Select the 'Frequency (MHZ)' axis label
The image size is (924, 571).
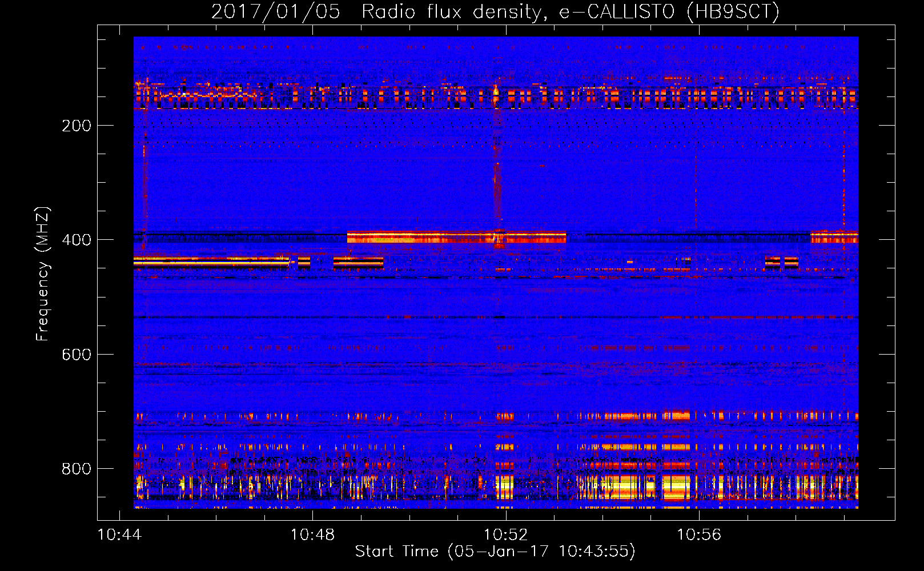43,274
